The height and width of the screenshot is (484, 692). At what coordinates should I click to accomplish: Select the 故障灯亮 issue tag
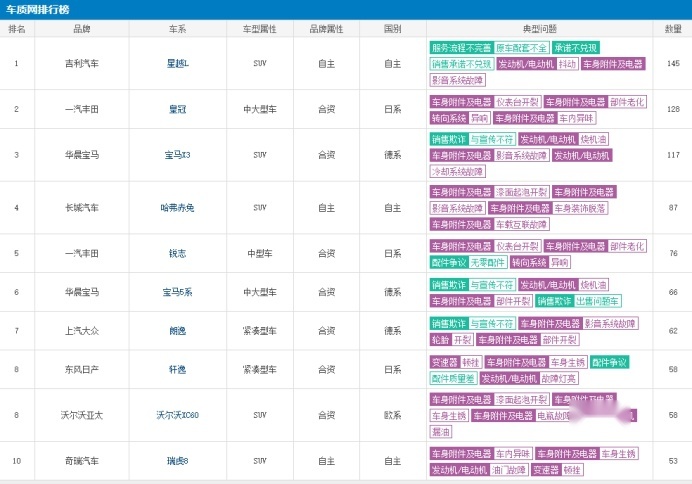tap(559, 378)
